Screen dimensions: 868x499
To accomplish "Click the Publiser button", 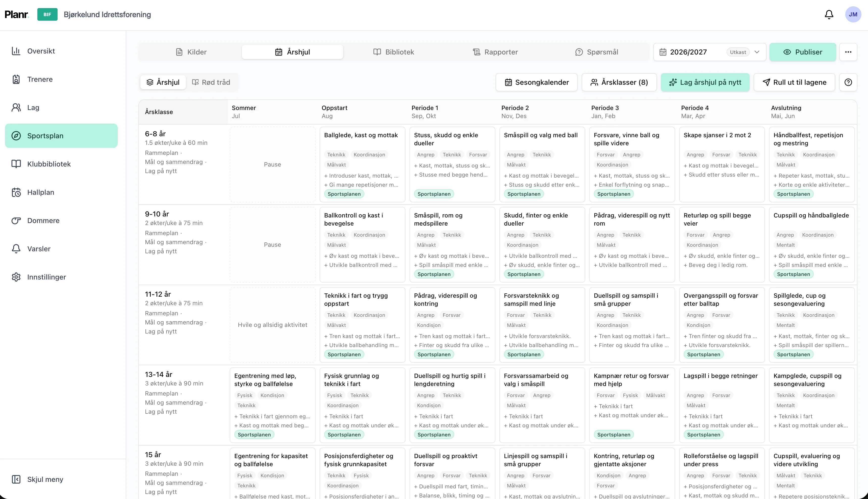I will coord(803,52).
